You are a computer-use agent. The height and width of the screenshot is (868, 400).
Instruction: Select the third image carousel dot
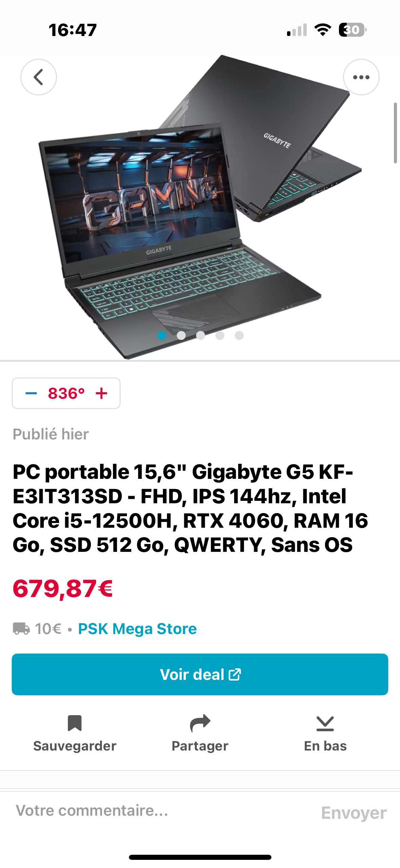click(201, 336)
